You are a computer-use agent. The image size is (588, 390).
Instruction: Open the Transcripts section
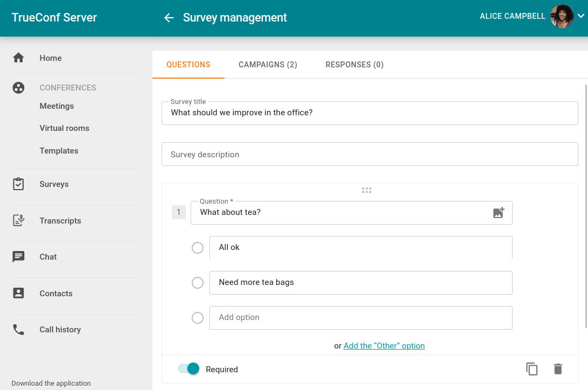point(59,220)
